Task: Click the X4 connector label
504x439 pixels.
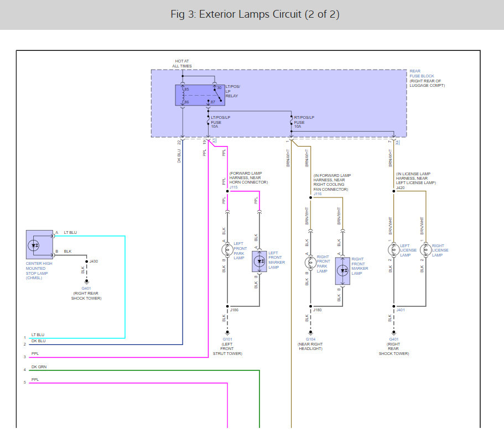Action: coord(397,142)
